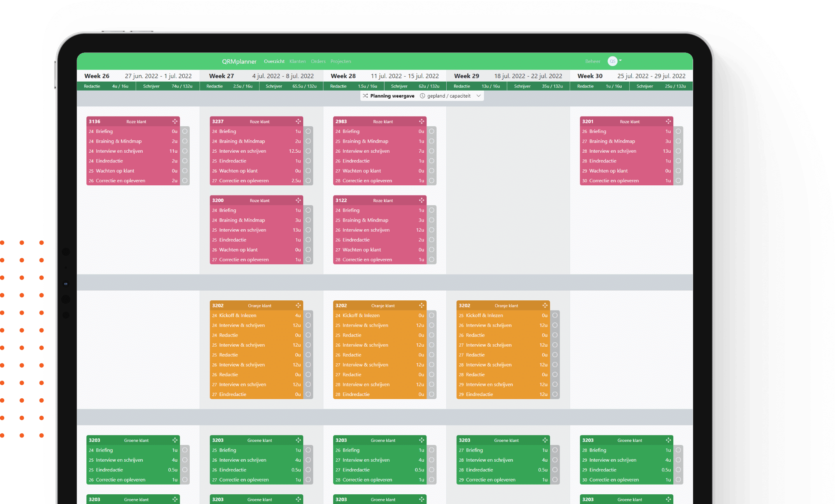Toggle status circle for 12u Interview row in card 3122
The width and height of the screenshot is (835, 504).
[431, 230]
